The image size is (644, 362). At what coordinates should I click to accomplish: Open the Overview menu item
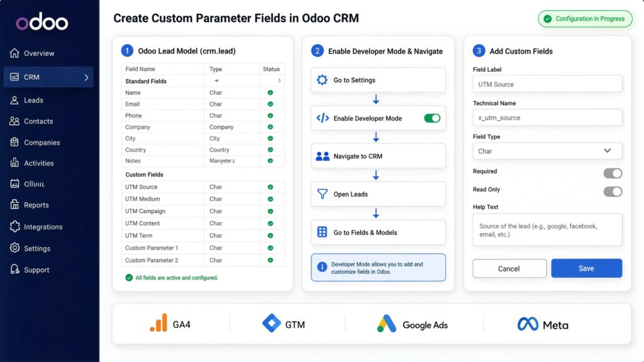[39, 53]
